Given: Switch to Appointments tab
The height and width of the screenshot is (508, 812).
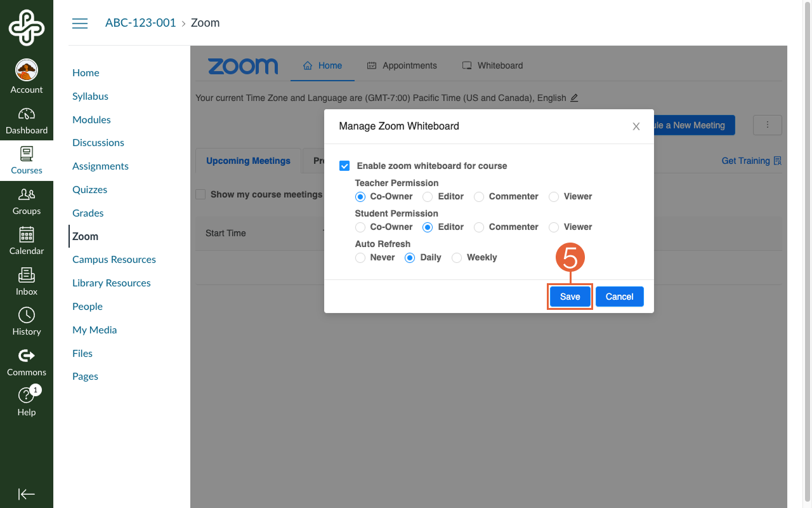Looking at the screenshot, I should pos(402,65).
